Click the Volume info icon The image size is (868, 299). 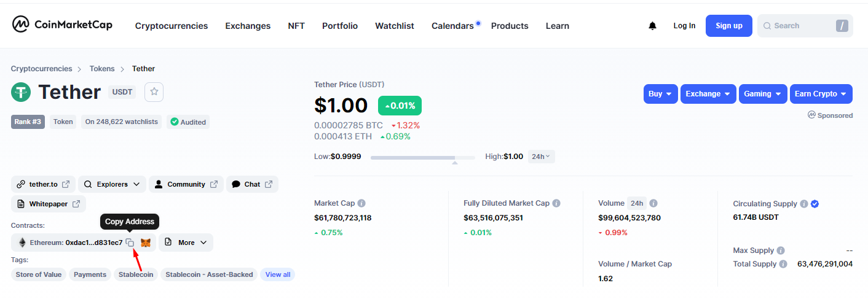click(x=653, y=203)
